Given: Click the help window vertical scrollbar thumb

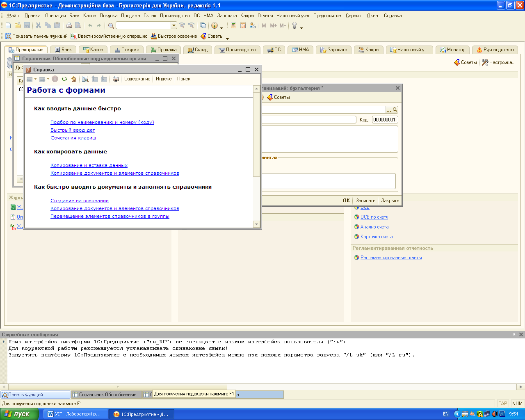Looking at the screenshot, I should coord(257,135).
